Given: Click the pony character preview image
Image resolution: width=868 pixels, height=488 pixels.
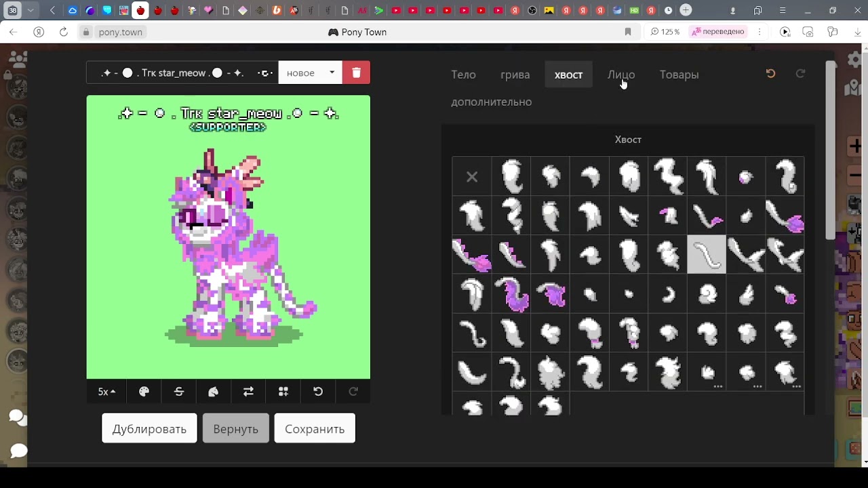Looking at the screenshot, I should 229,237.
